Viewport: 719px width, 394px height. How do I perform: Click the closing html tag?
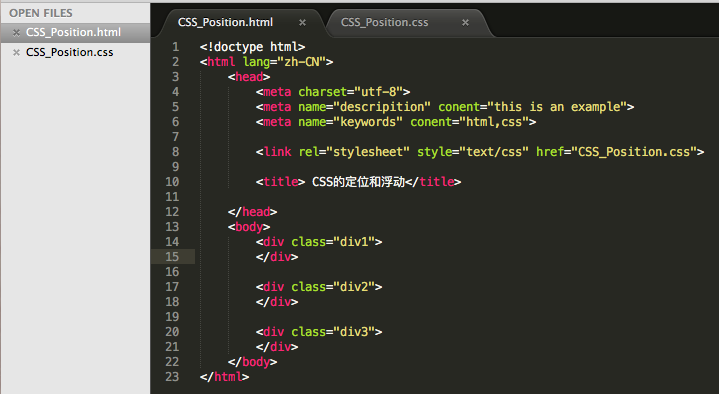225,377
